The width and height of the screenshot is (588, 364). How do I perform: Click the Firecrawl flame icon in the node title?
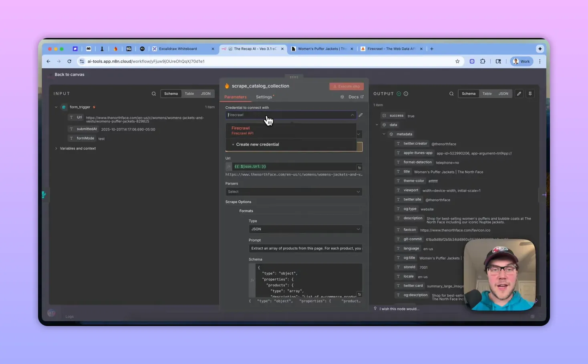tap(227, 86)
